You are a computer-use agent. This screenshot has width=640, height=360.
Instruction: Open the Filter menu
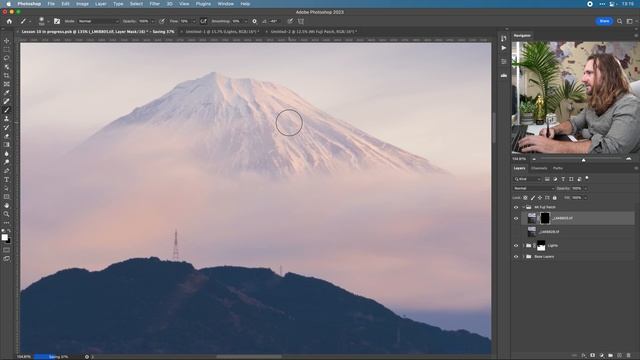pos(154,4)
